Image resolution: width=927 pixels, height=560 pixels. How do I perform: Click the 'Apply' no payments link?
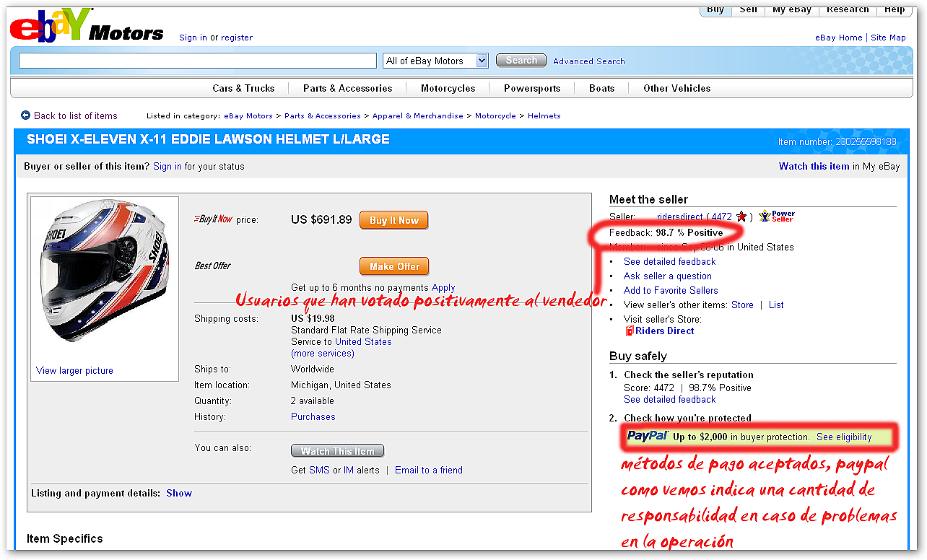[x=443, y=287]
